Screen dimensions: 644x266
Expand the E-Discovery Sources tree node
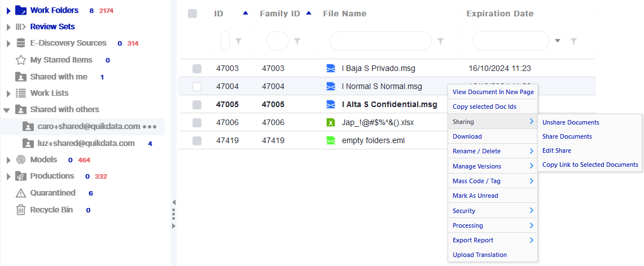tap(8, 43)
